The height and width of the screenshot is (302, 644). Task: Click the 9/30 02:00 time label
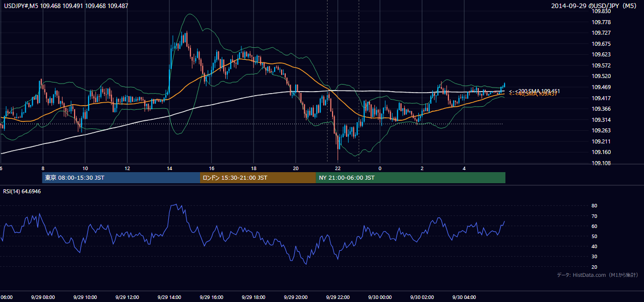pyautogui.click(x=422, y=297)
